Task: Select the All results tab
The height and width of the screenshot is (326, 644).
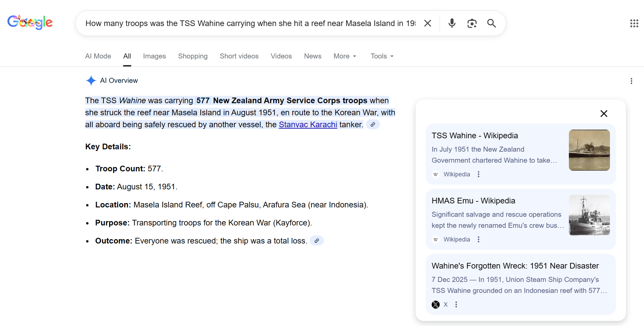Action: pos(127,56)
